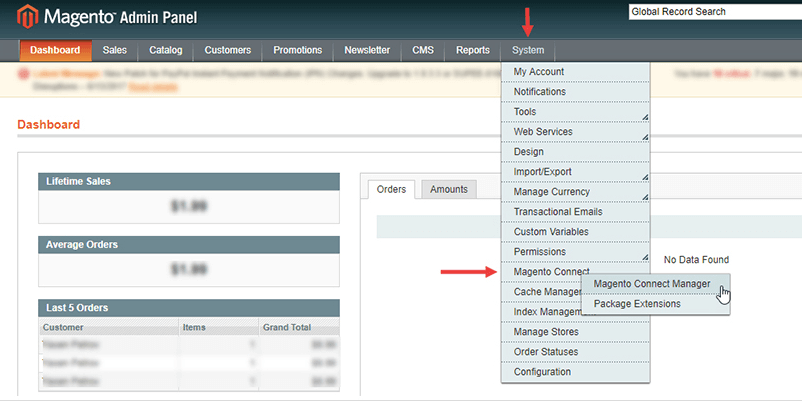Viewport: 802px width, 401px height.
Task: Select Notifications in System menu
Action: (x=575, y=92)
